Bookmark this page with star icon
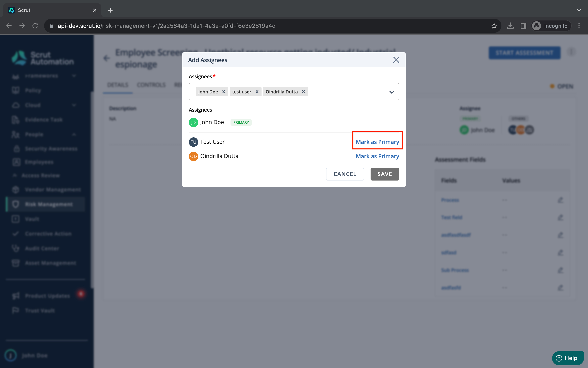Screen dimensions: 588x368 point(494,26)
